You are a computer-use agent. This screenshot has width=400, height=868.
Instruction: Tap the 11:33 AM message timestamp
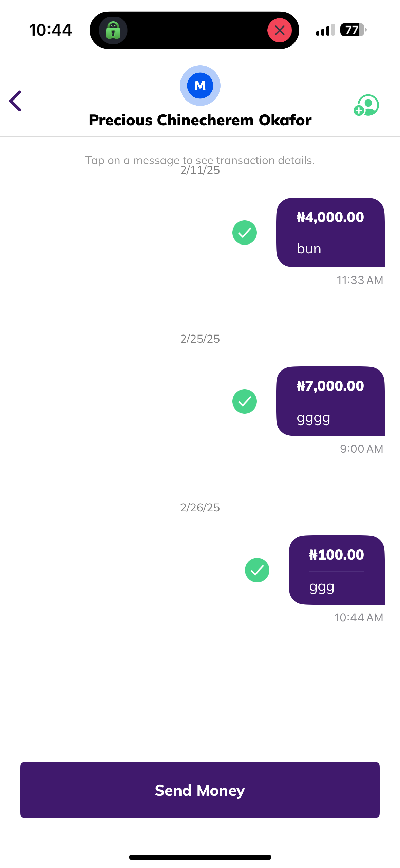[360, 280]
